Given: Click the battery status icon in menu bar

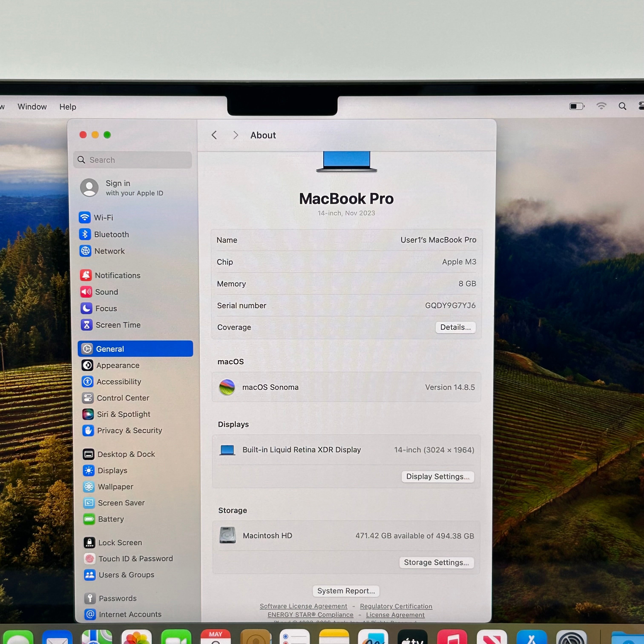Looking at the screenshot, I should (577, 106).
